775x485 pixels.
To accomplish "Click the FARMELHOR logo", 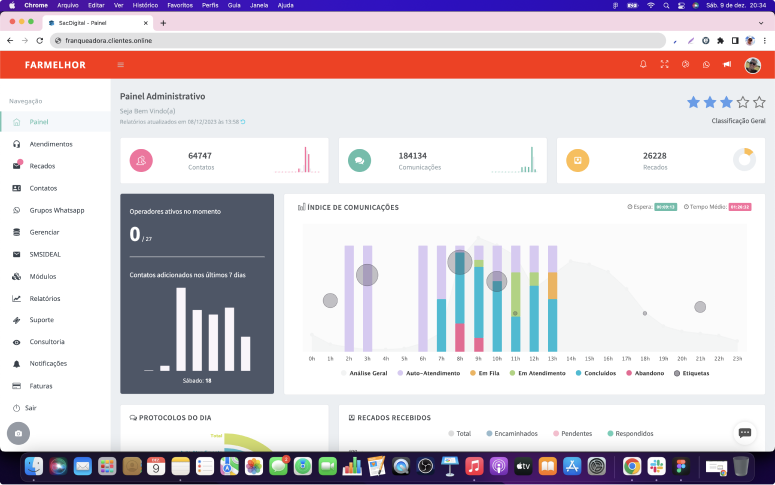I will (55, 65).
